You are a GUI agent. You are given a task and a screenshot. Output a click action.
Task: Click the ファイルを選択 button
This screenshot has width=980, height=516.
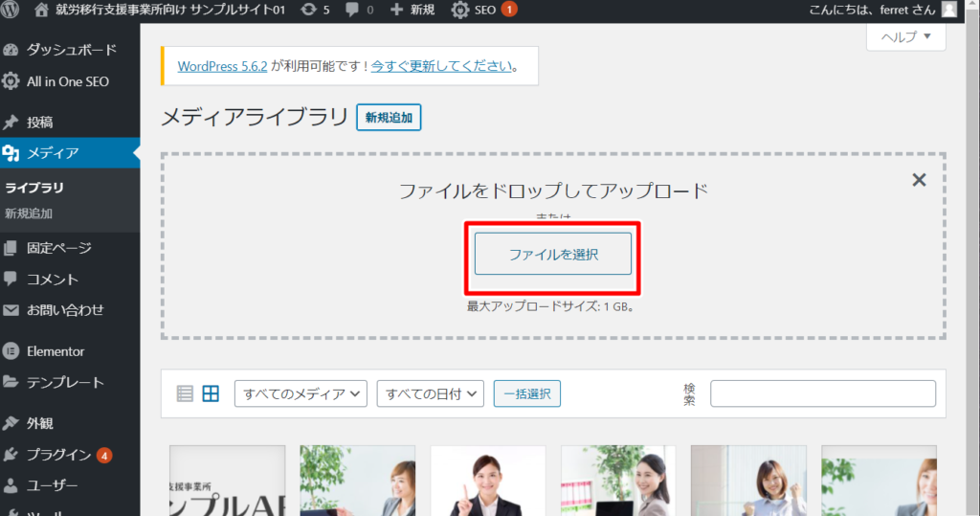[553, 255]
